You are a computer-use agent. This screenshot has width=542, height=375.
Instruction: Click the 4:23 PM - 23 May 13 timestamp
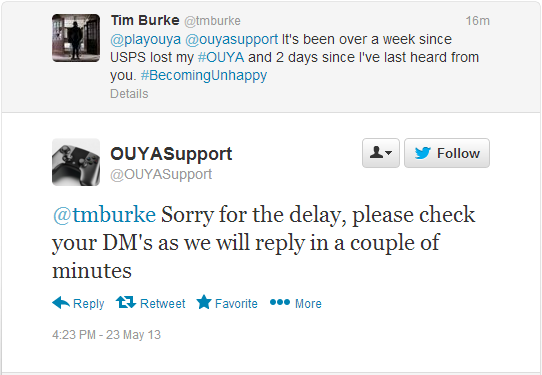(106, 335)
